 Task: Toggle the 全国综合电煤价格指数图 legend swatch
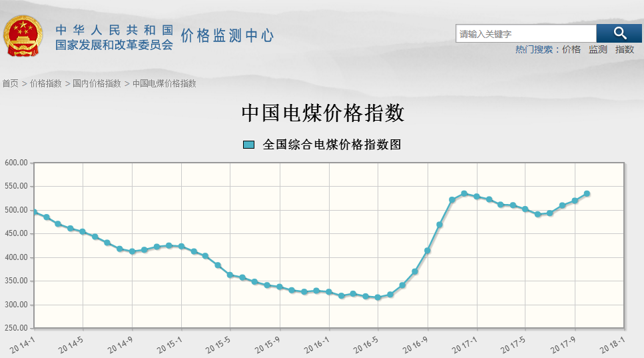tap(249, 145)
